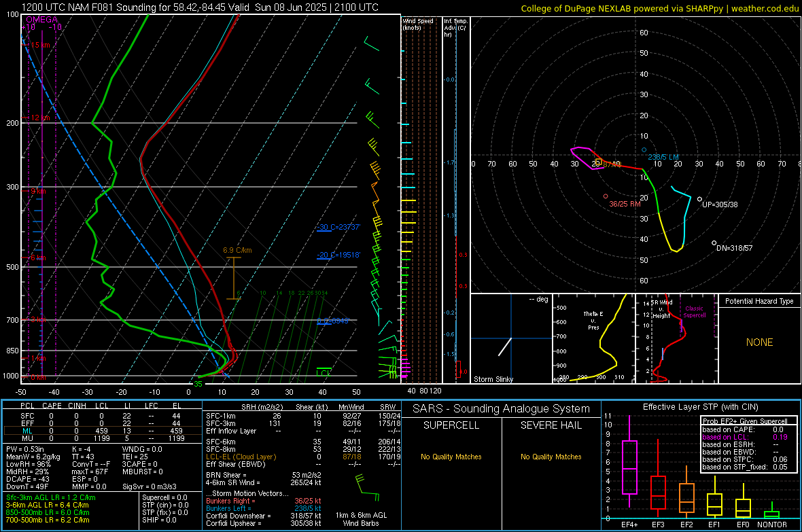The image size is (802, 532).
Task: Click the '15 km' height marker
Action: coord(40,45)
